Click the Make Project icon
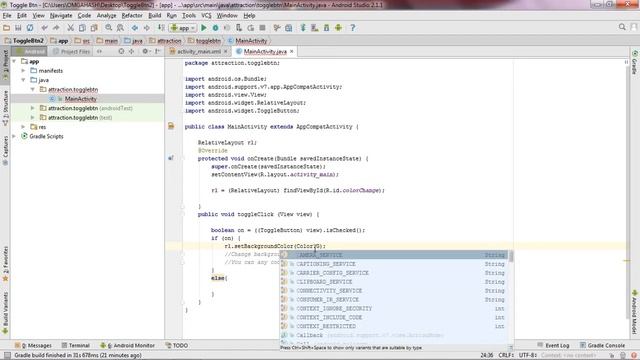The height and width of the screenshot is (360, 640). tap(161, 28)
